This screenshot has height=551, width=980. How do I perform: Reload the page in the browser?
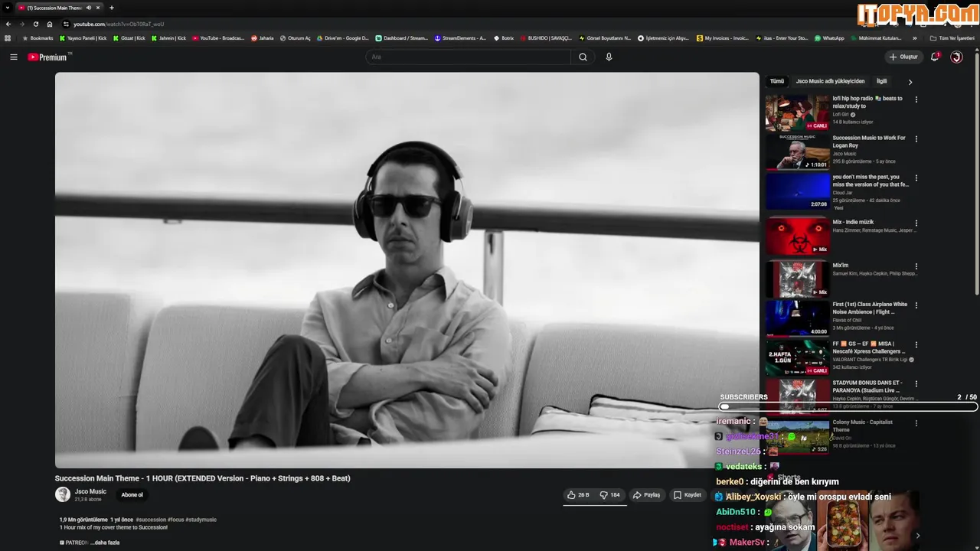(x=35, y=24)
